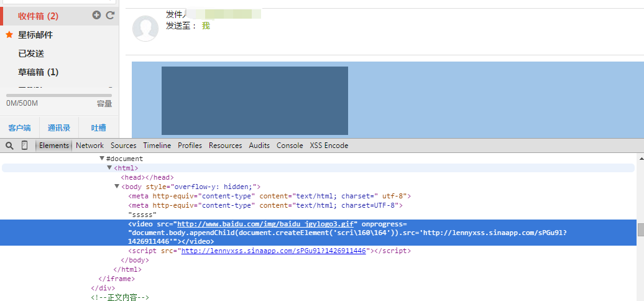Click the 容量 capacity label
Image resolution: width=644 pixels, height=301 pixels.
104,103
